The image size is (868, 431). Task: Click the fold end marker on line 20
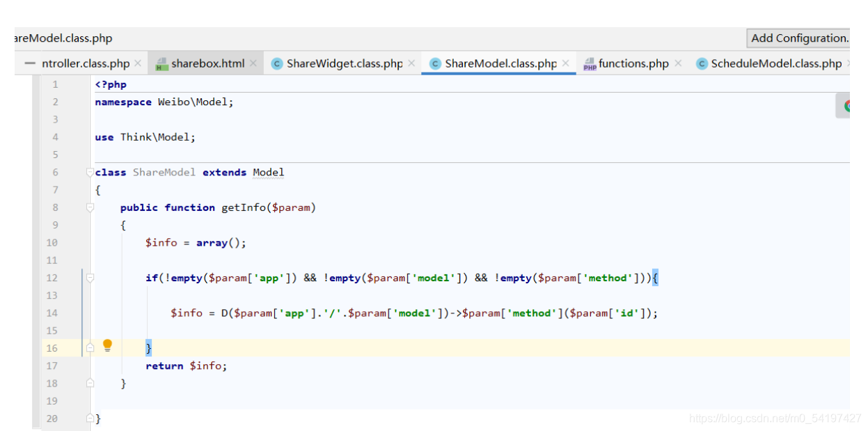tap(90, 418)
